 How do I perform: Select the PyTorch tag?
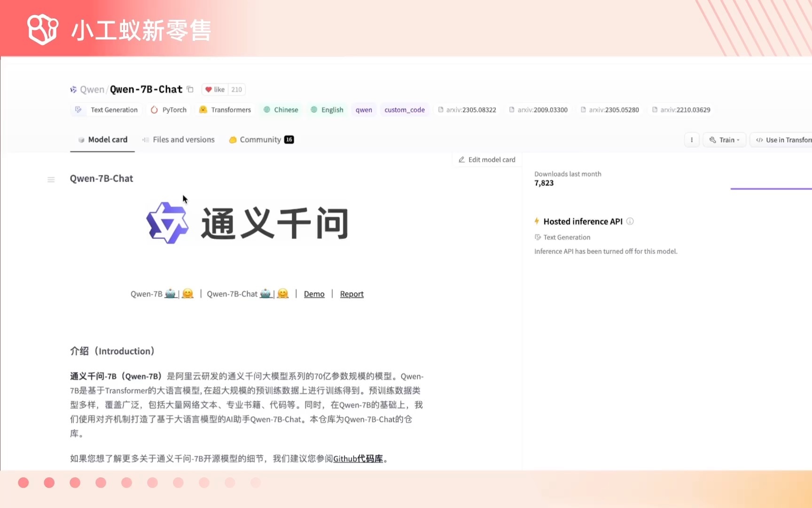(169, 110)
